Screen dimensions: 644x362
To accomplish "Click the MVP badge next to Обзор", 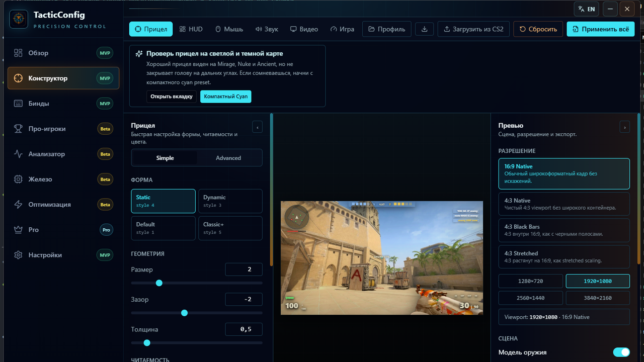I will coord(105,53).
